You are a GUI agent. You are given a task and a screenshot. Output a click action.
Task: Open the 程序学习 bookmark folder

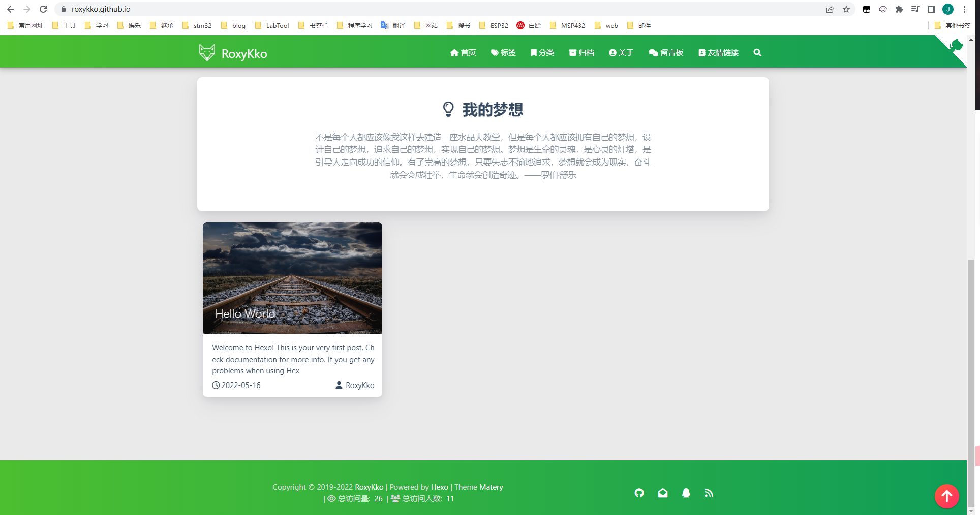pyautogui.click(x=355, y=25)
